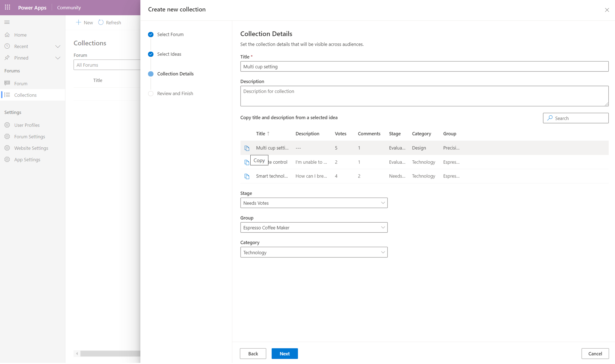The image size is (615, 364).
Task: Toggle the Select Ideas completed checkbox
Action: 151,54
